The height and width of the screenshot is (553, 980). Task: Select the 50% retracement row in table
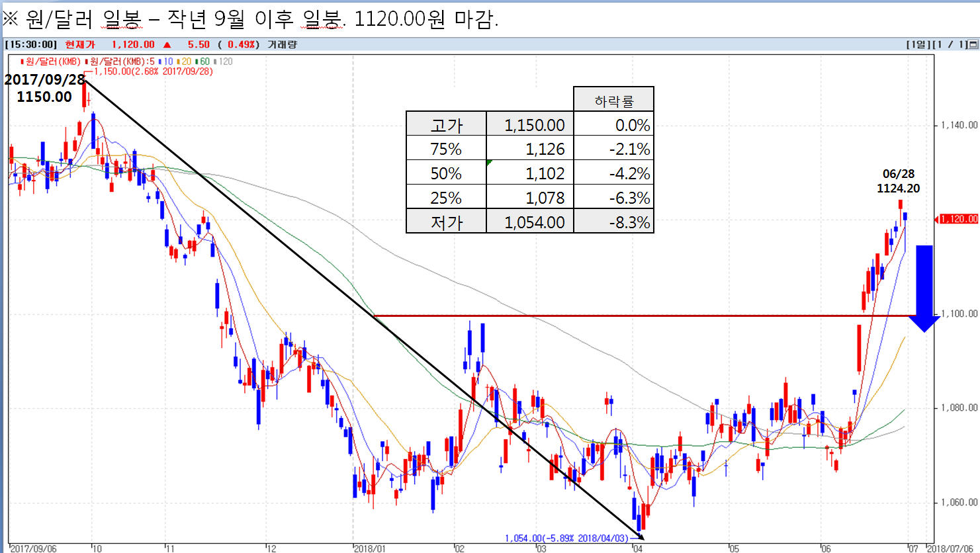pos(529,173)
